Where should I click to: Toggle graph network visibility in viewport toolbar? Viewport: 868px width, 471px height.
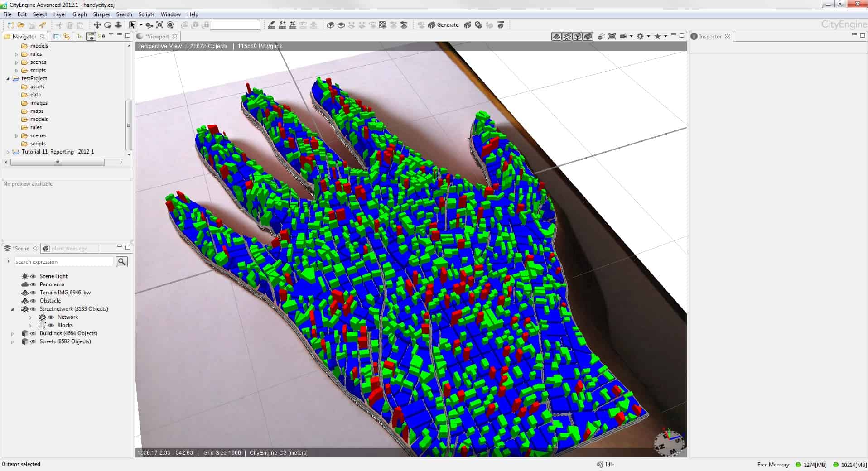(567, 36)
